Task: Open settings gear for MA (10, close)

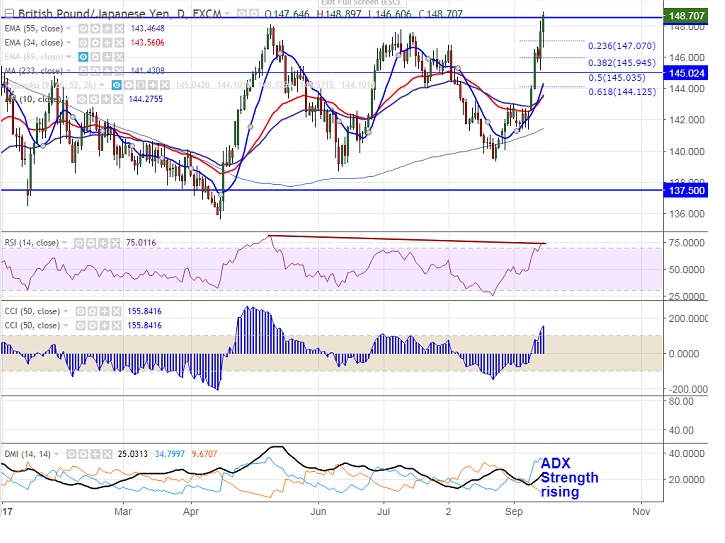Action: click(x=94, y=99)
